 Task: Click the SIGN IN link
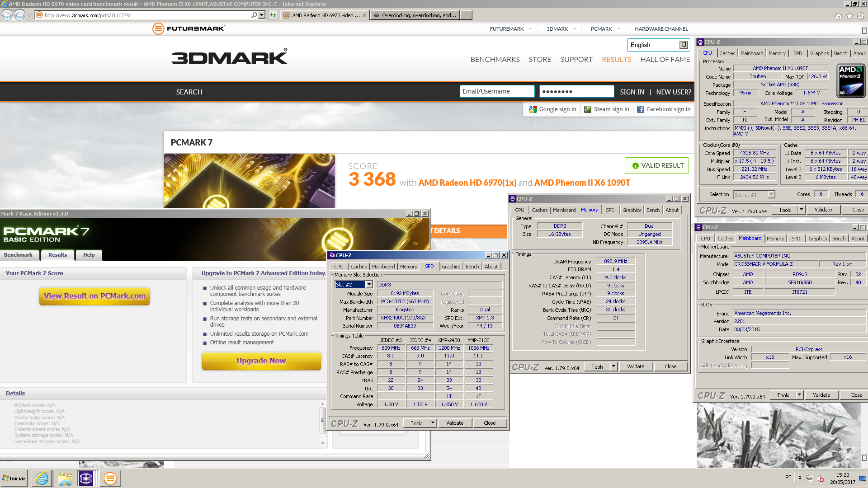coord(632,92)
